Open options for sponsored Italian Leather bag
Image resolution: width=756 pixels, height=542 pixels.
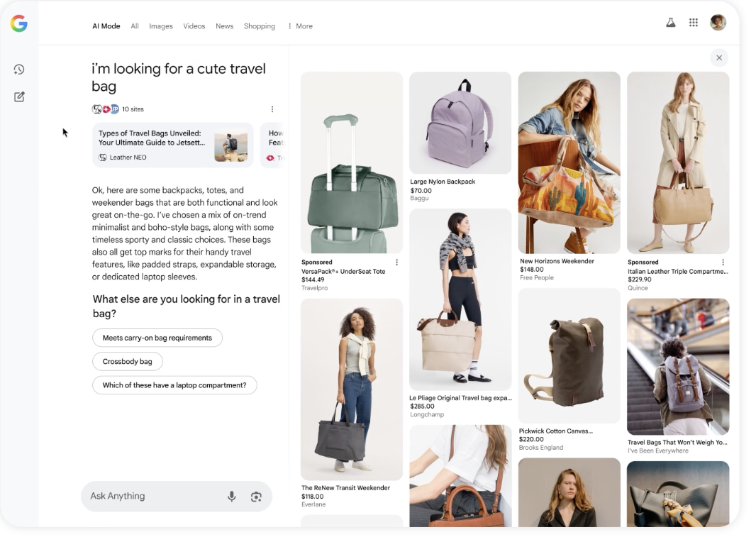723,262
